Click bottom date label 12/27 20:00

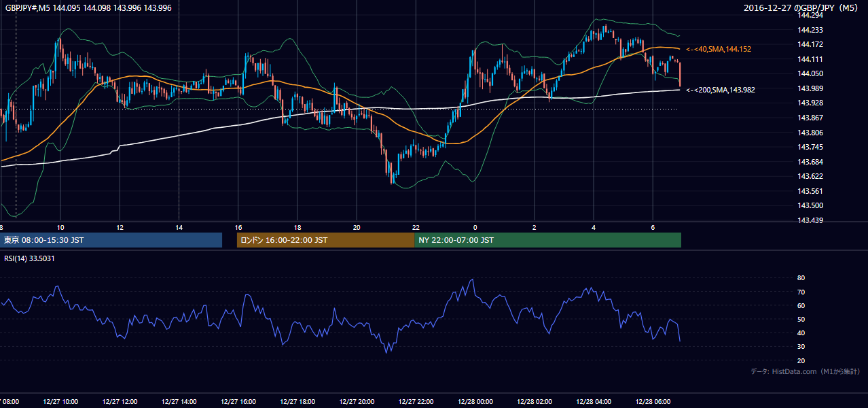(x=357, y=402)
